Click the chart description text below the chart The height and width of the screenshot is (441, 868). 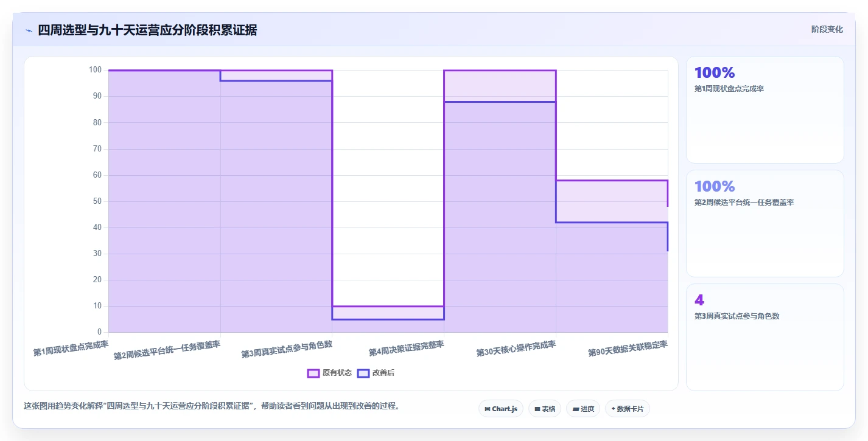[211, 406]
